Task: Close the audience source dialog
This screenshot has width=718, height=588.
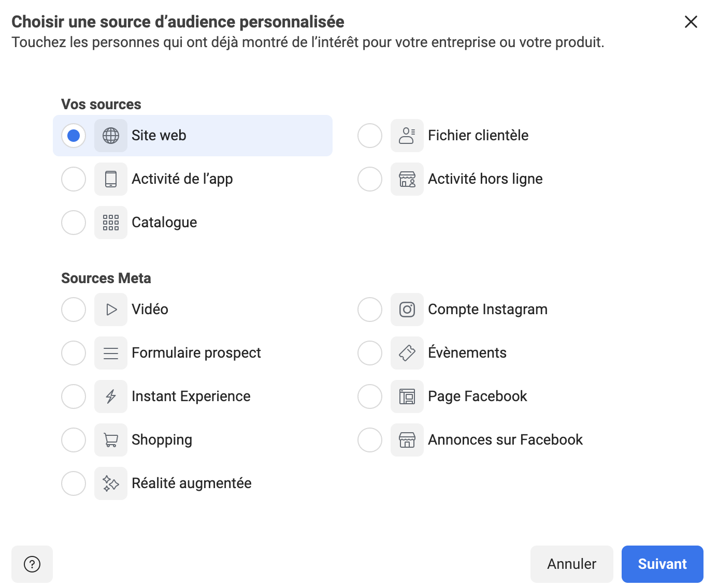Action: pyautogui.click(x=691, y=22)
